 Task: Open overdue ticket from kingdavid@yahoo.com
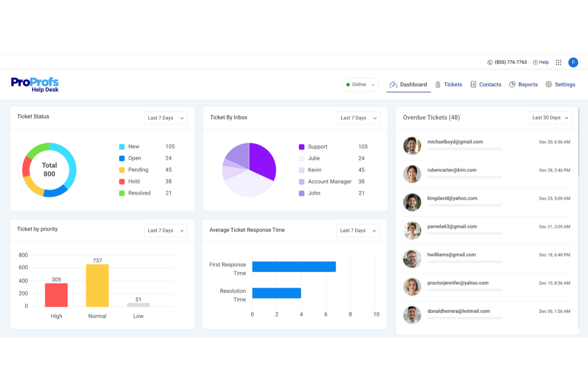coord(487,202)
